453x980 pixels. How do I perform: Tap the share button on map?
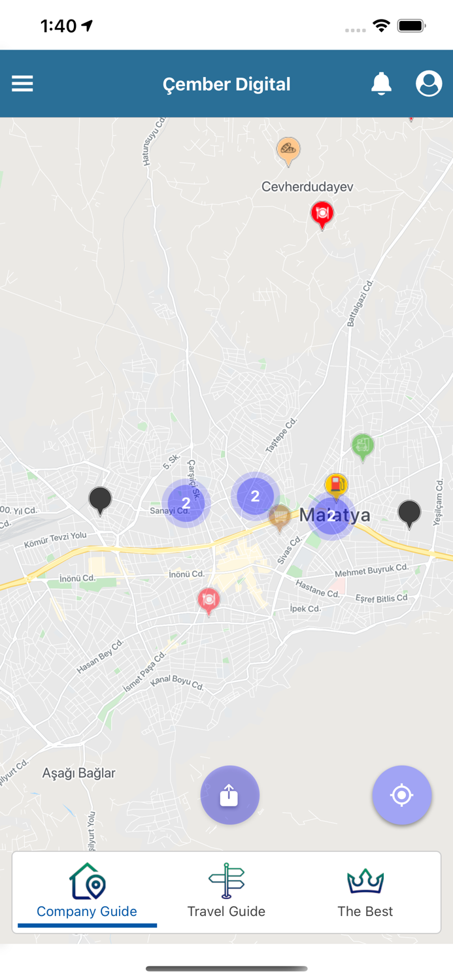point(229,795)
